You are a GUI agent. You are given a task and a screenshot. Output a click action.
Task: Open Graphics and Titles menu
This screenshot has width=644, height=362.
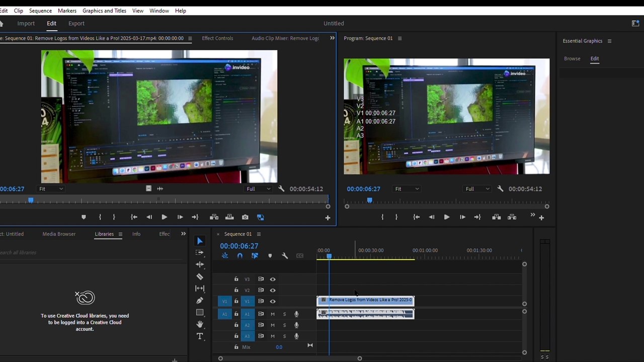click(104, 11)
